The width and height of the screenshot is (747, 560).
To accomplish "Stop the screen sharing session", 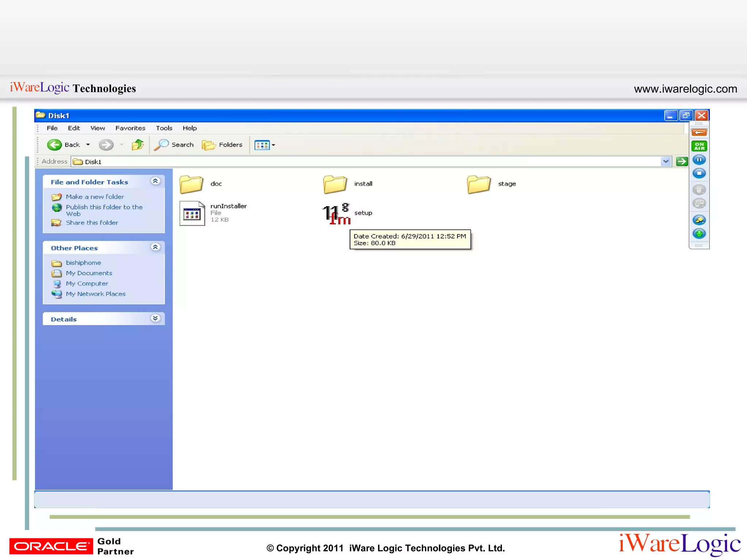I will [699, 173].
